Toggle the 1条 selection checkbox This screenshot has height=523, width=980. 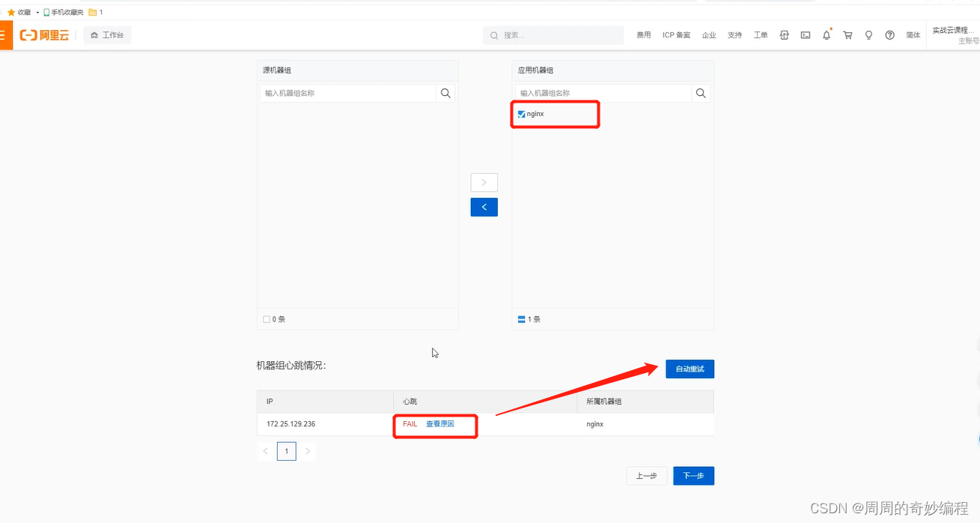click(x=522, y=318)
